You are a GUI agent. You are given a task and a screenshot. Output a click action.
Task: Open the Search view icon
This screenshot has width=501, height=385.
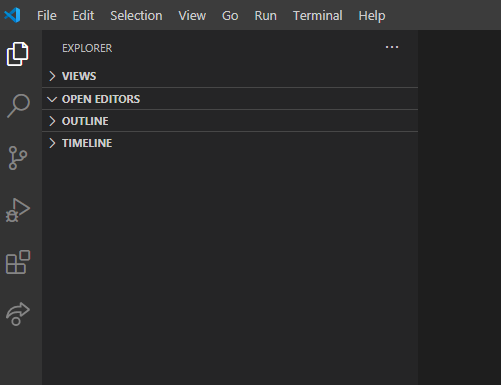[18, 106]
